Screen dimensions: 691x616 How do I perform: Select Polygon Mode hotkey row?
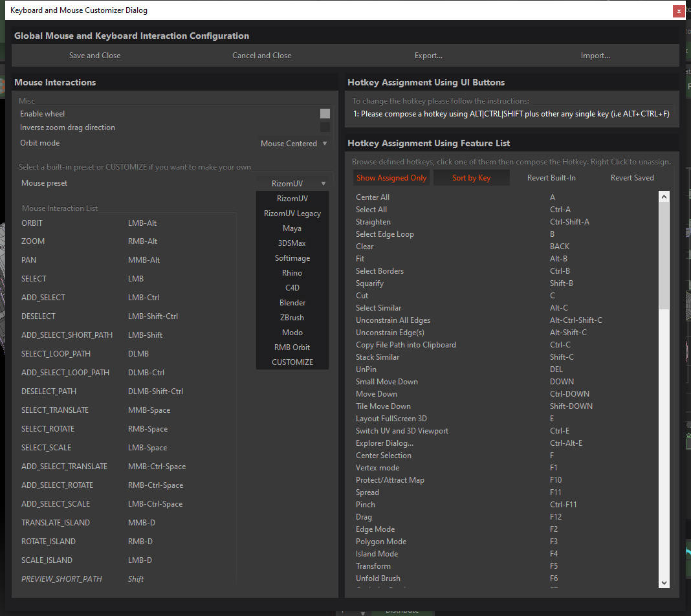coord(505,542)
